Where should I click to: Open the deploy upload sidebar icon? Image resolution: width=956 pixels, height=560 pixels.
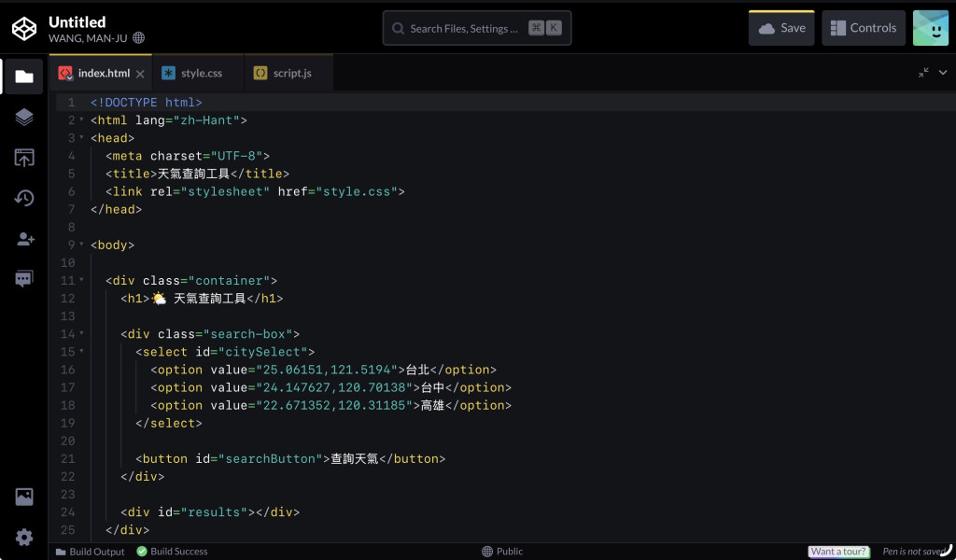click(x=23, y=157)
